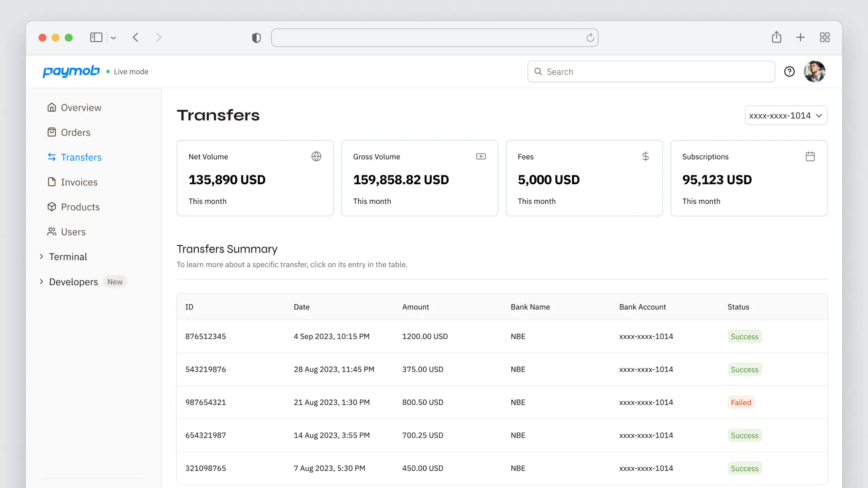
Task: Open transfer 987654321 with Failed status
Action: point(205,402)
